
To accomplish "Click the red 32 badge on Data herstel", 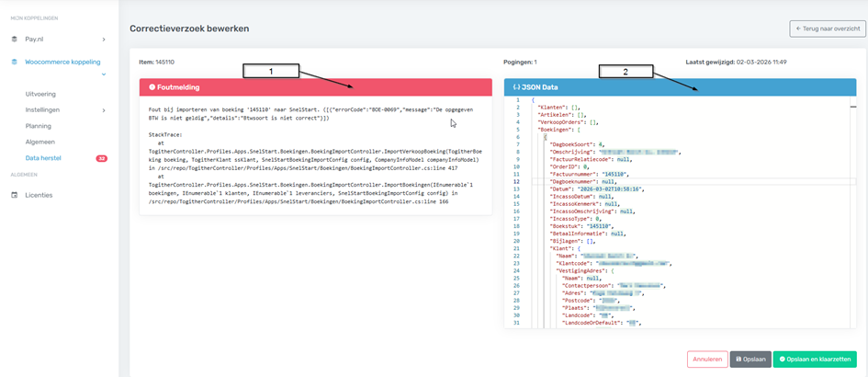I will pyautogui.click(x=102, y=158).
